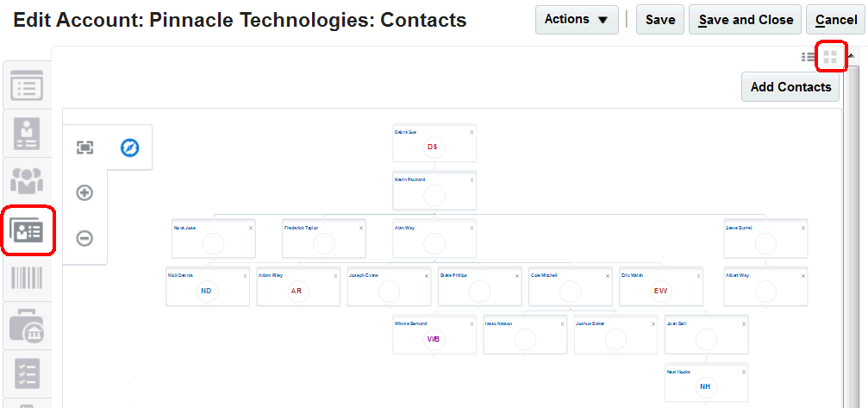Switch to the list view
The height and width of the screenshot is (408, 868).
tap(809, 58)
